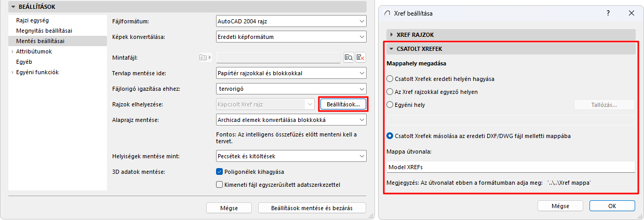The height and width of the screenshot is (220, 644).
Task: Select Megnyitás beállításai in the list
Action: 44,31
